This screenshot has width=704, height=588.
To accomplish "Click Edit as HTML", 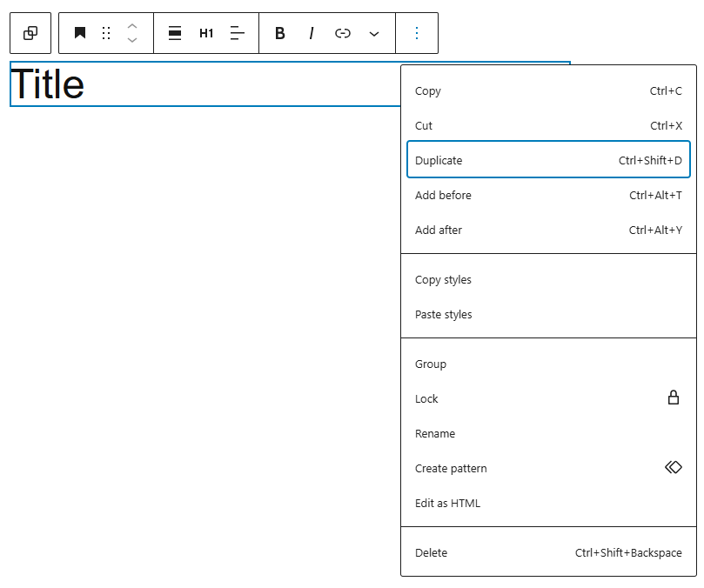I will 447,503.
